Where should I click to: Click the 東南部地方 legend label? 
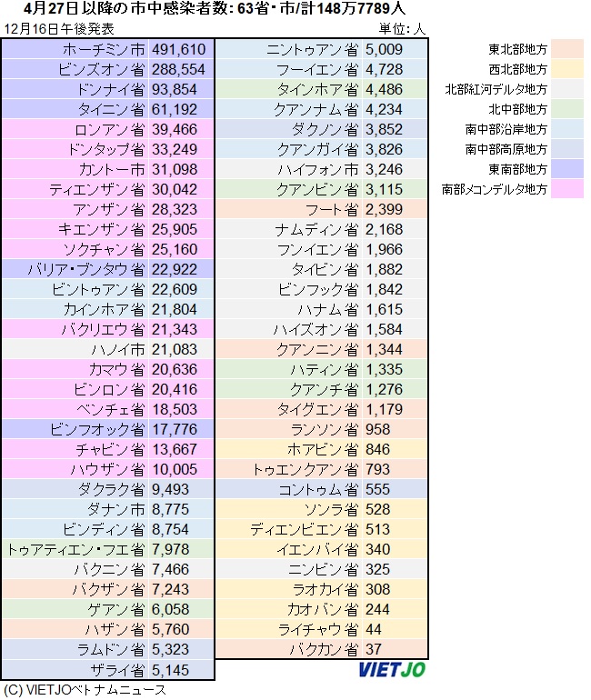click(x=517, y=169)
